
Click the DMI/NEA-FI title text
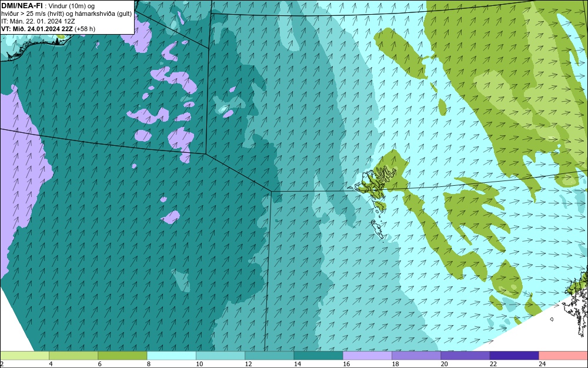pos(22,6)
